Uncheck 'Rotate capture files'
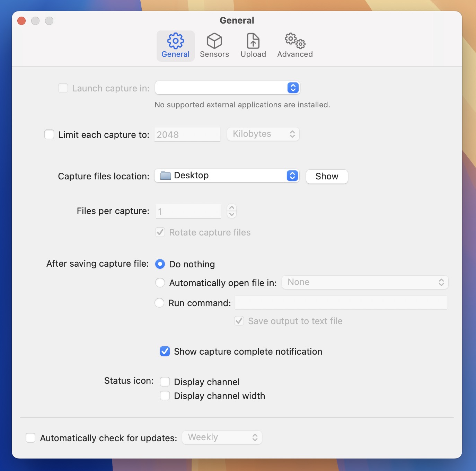476x471 pixels. point(160,232)
